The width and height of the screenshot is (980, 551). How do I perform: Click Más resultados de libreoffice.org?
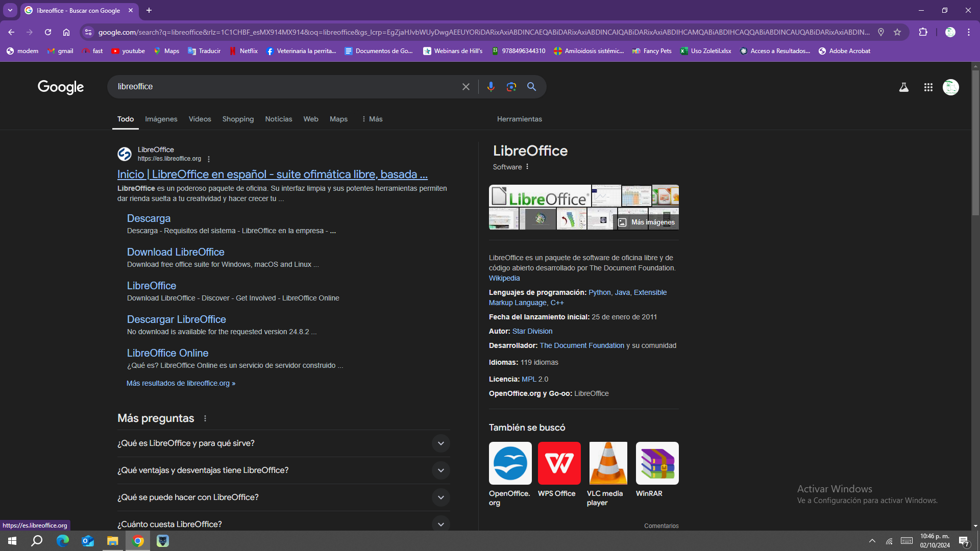coord(181,383)
